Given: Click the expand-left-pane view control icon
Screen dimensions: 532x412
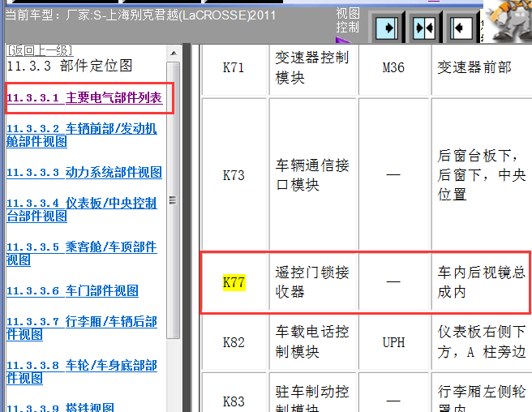Looking at the screenshot, I should [x=390, y=27].
